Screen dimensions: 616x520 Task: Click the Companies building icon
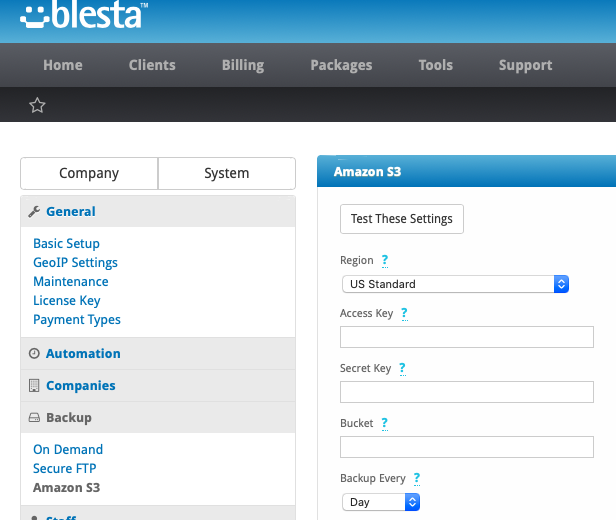(x=34, y=385)
